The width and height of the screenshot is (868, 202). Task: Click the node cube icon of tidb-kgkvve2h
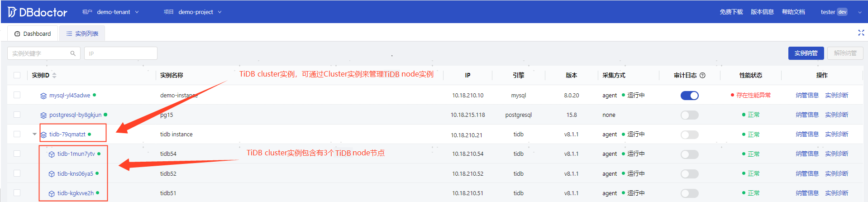point(52,193)
